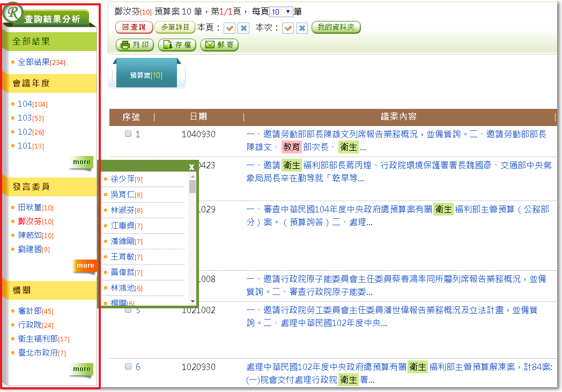The height and width of the screenshot is (392, 562).
Task: Check the box beside record 6
Action: click(x=128, y=367)
